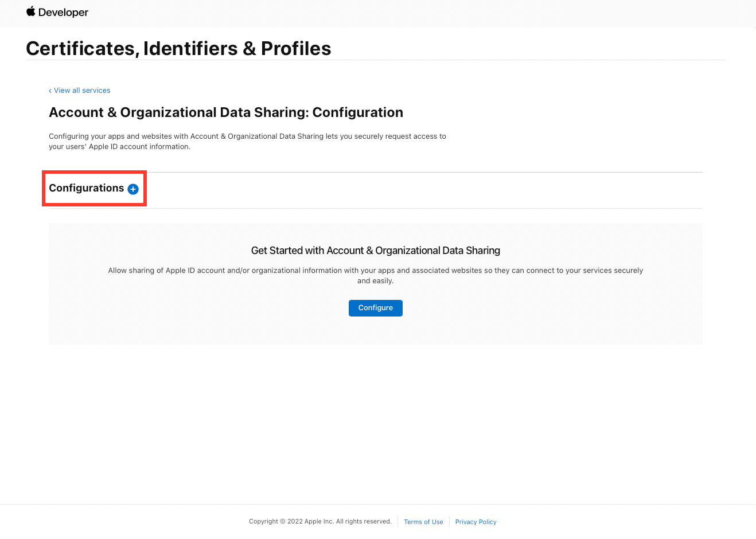Click the Get Started with Data Sharing heading
This screenshot has height=539, width=756.
[x=375, y=251]
